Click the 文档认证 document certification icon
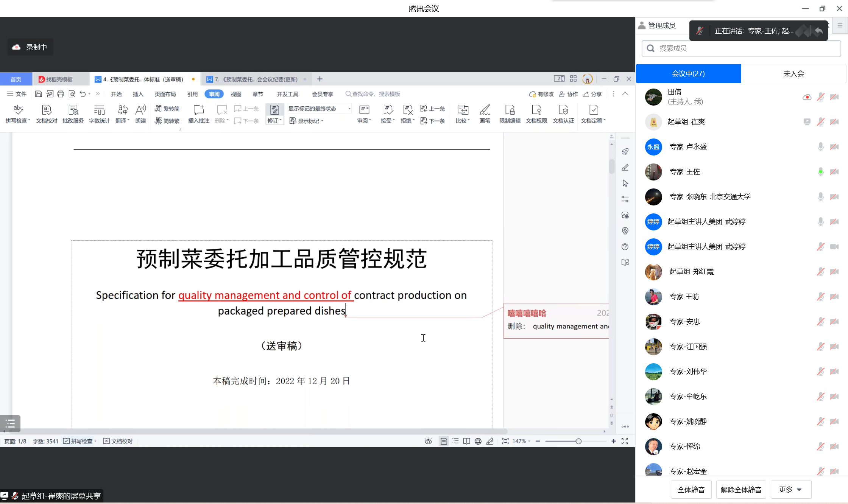This screenshot has height=504, width=848. coord(563,110)
